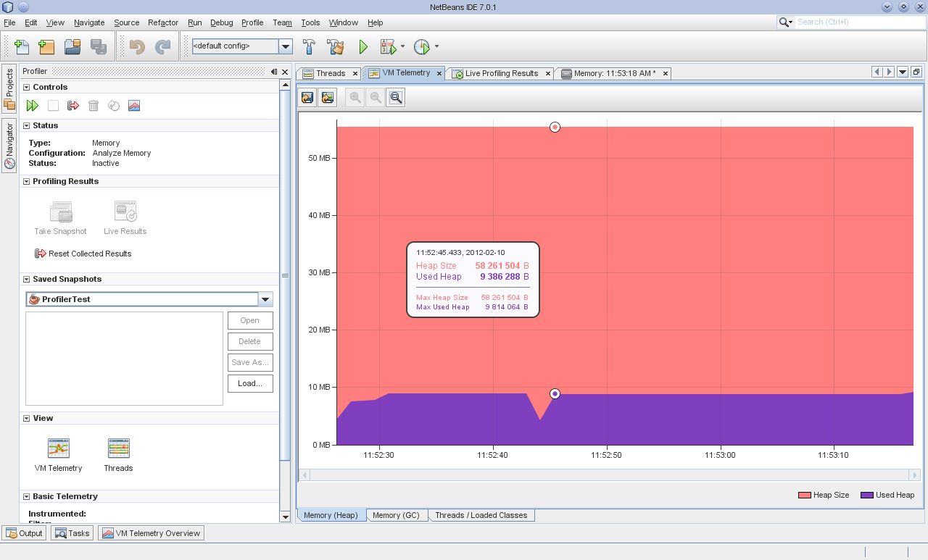Click Reset Collected Results icon in Controls
This screenshot has width=928, height=560.
[x=73, y=106]
